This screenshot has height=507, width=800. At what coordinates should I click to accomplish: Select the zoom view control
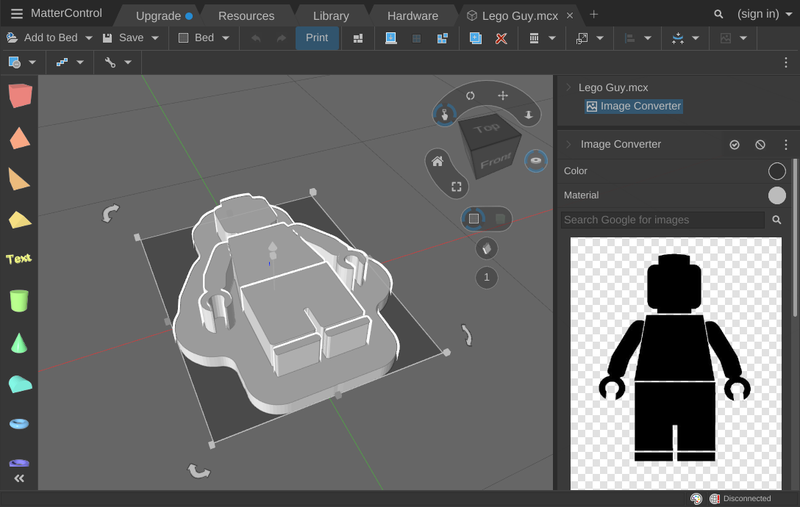tap(529, 115)
